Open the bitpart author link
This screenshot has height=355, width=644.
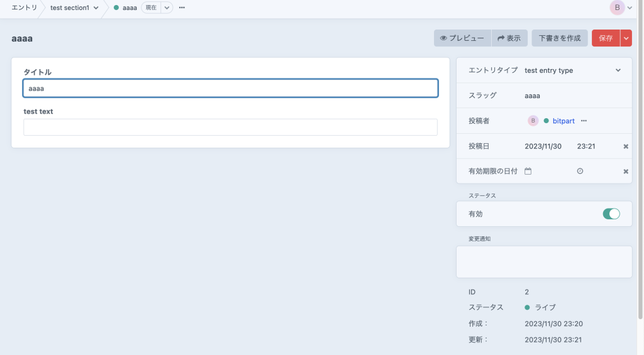(563, 121)
